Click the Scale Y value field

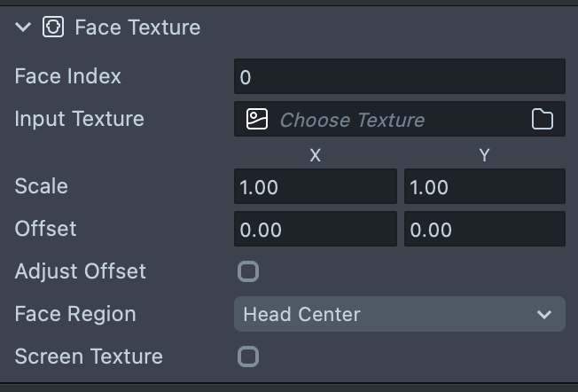[484, 187]
